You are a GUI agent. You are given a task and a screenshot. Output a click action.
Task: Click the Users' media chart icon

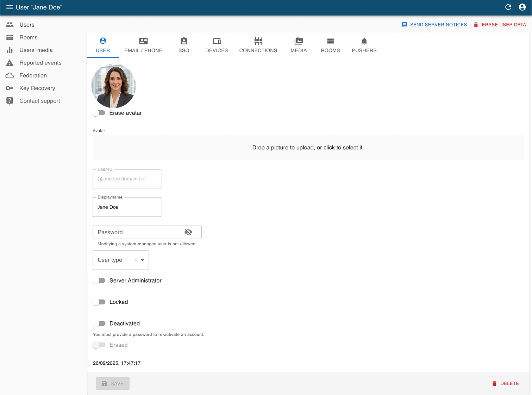(x=10, y=50)
